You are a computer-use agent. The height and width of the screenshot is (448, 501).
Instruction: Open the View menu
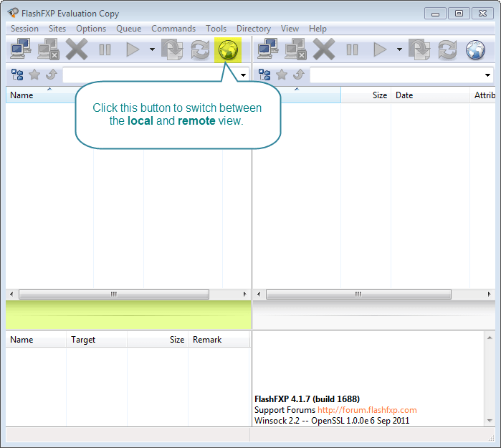(x=290, y=29)
